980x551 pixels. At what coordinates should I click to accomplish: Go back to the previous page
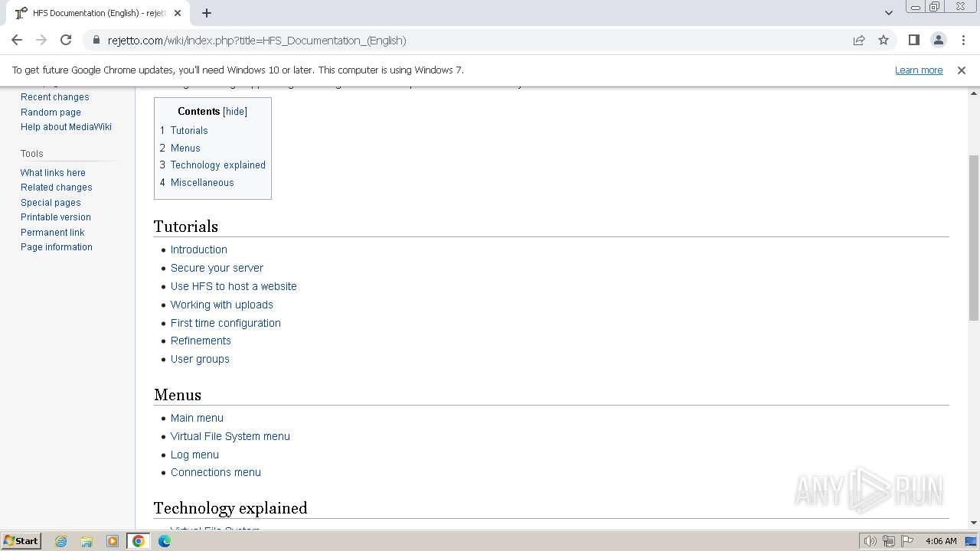pyautogui.click(x=17, y=40)
